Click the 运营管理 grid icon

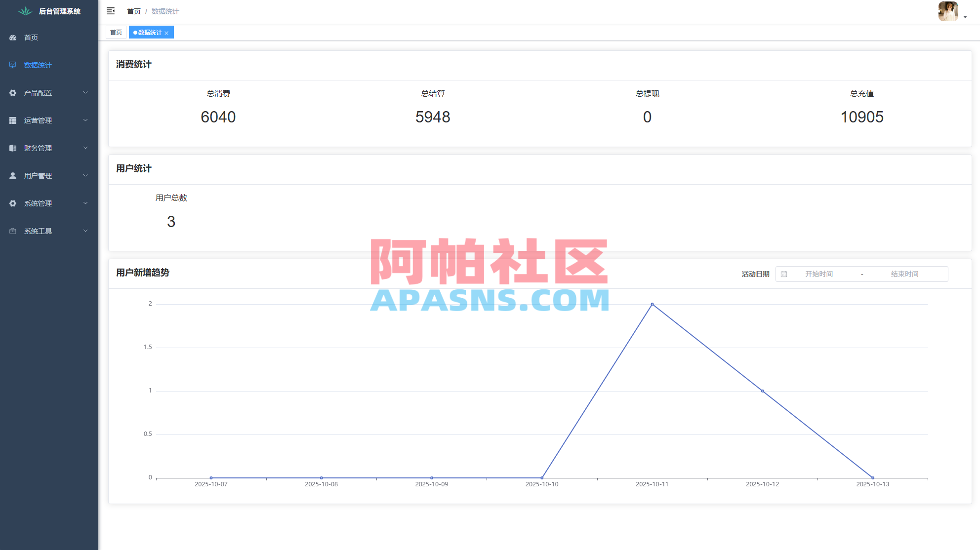coord(12,120)
